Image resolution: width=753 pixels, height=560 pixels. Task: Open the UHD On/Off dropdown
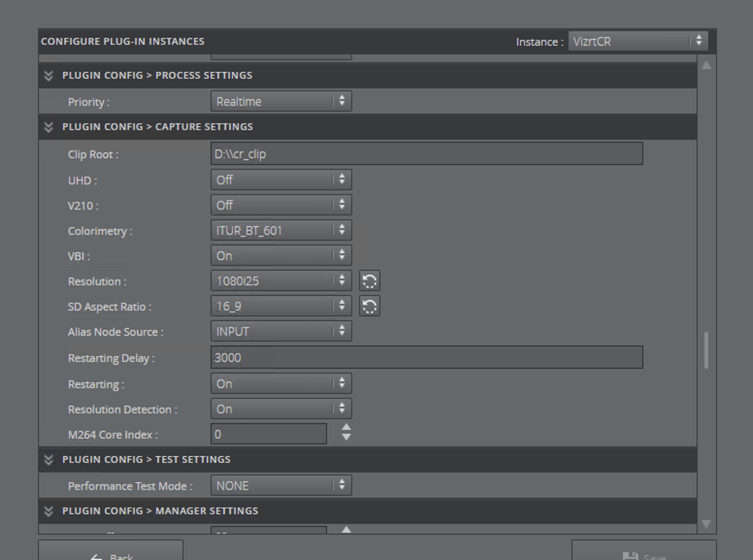click(x=281, y=180)
